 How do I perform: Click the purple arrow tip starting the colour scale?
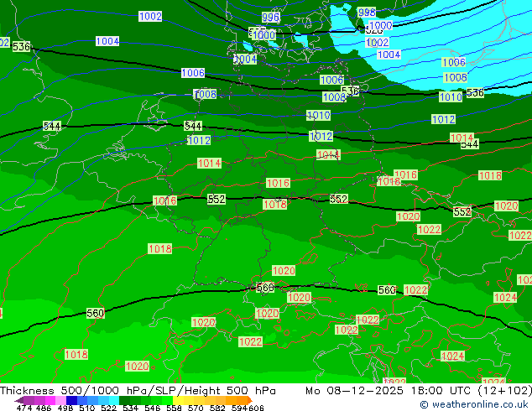click(x=19, y=401)
